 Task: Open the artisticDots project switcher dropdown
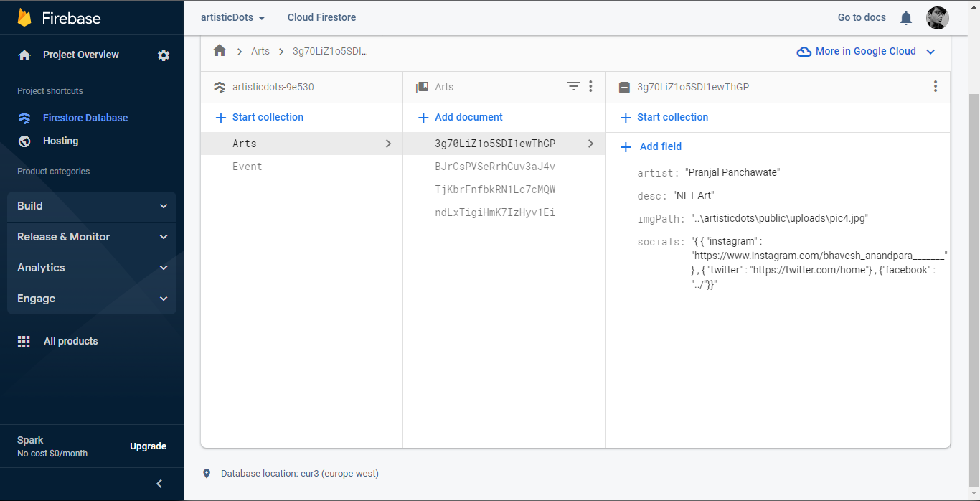pyautogui.click(x=233, y=17)
